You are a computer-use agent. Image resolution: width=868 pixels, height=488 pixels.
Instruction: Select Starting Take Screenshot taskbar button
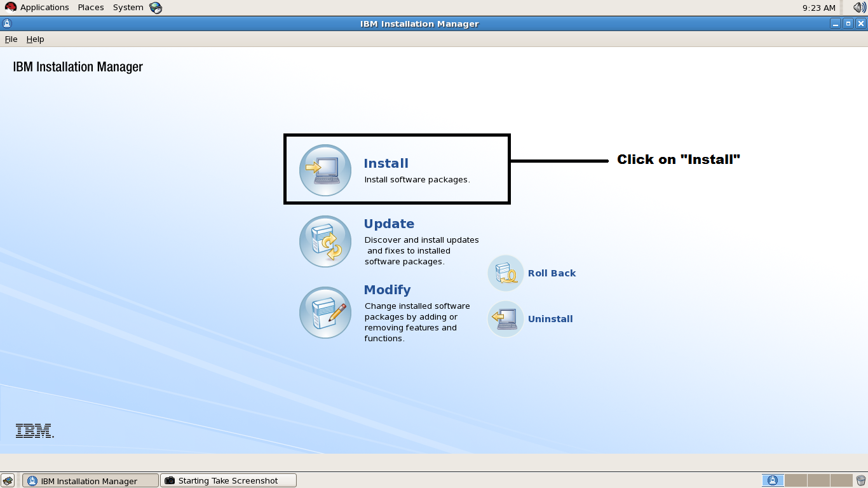point(228,480)
